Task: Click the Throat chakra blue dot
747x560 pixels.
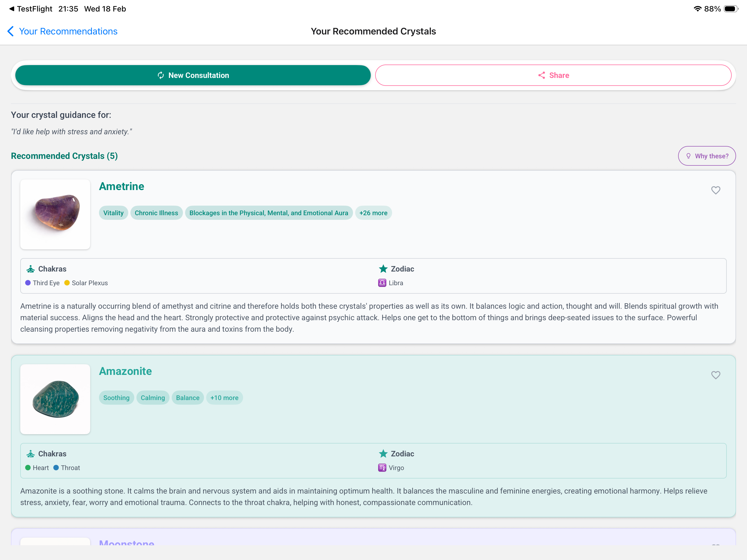Action: click(56, 468)
